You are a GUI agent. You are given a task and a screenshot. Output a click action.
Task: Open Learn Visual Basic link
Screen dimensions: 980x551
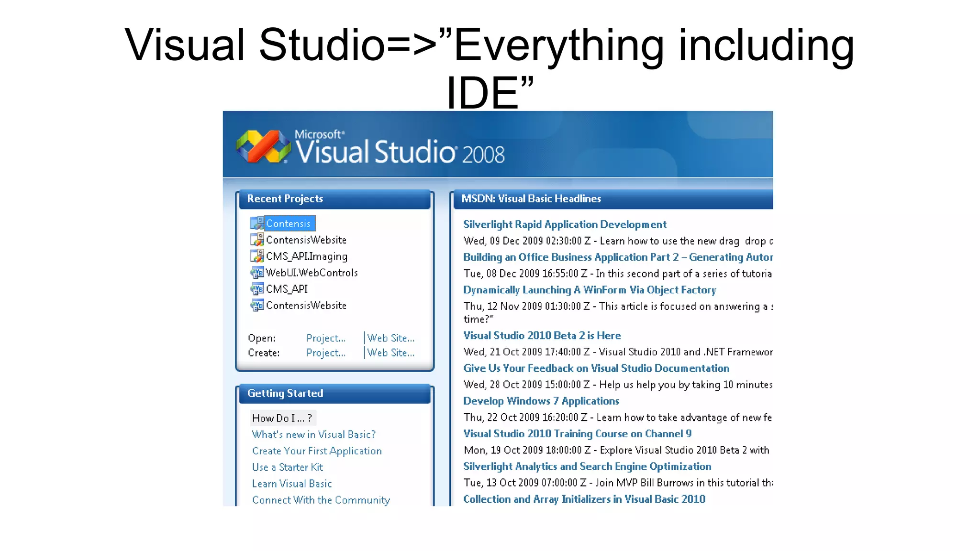pos(292,484)
